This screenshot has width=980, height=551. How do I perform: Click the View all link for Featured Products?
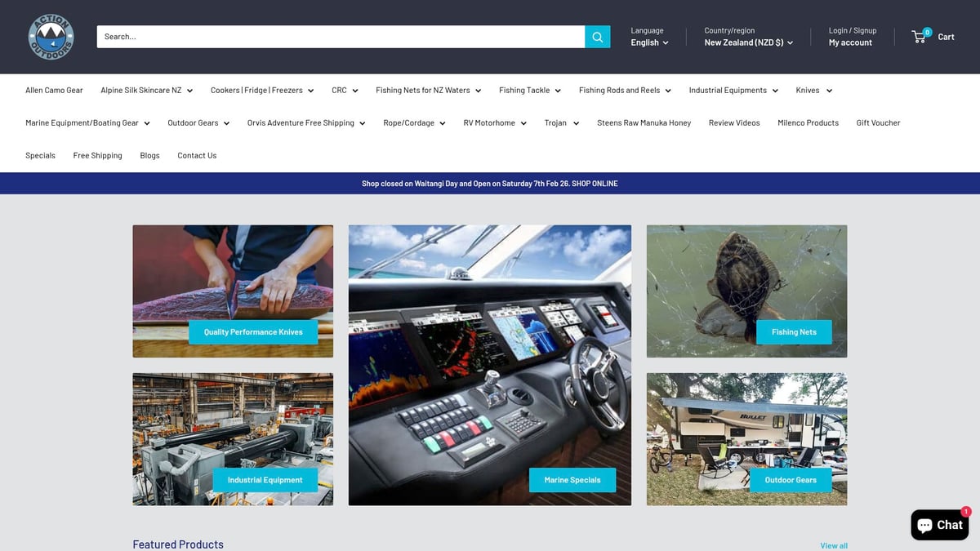[x=833, y=545]
